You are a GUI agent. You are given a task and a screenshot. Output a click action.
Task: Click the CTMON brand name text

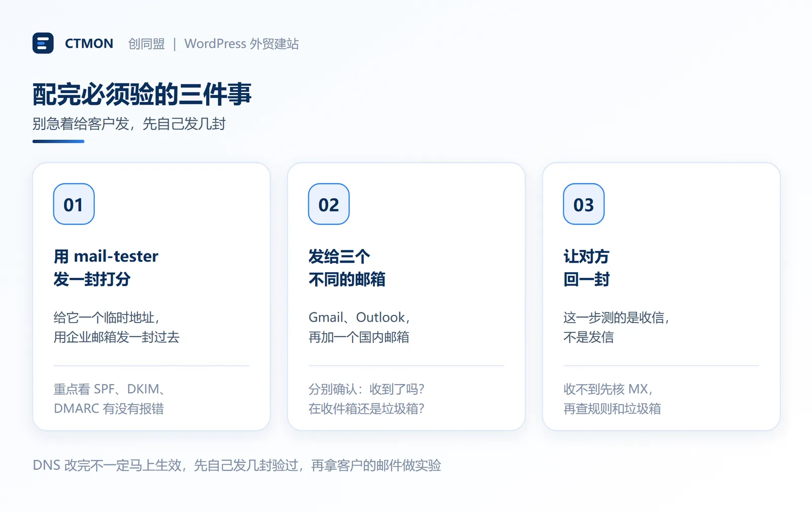point(89,44)
